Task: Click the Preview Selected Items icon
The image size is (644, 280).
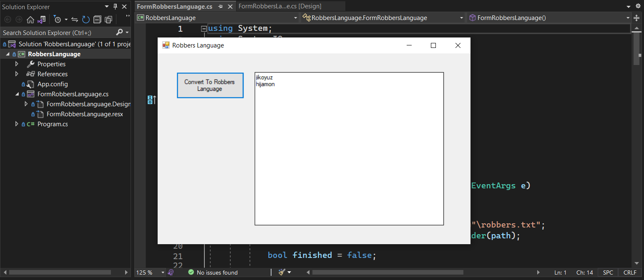Action: 108,19
